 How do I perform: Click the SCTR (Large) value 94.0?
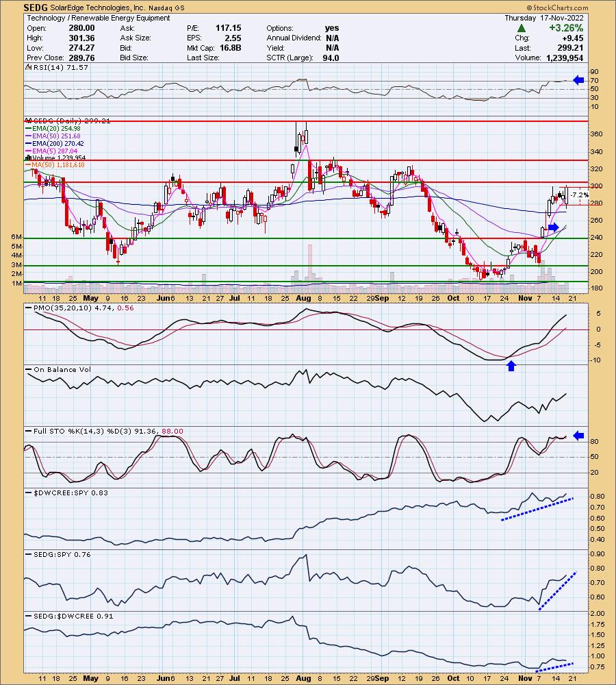[331, 58]
